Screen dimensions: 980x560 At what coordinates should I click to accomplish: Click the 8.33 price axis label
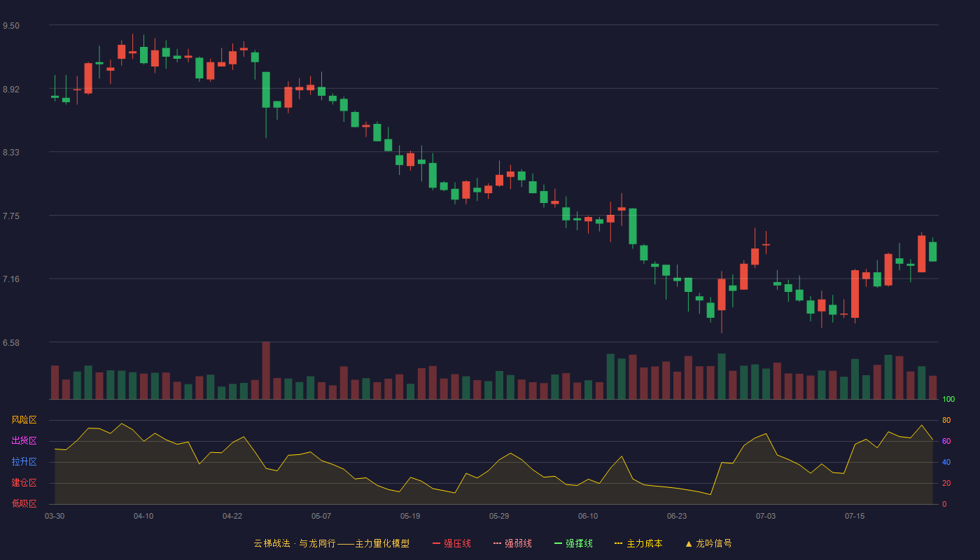[11, 153]
